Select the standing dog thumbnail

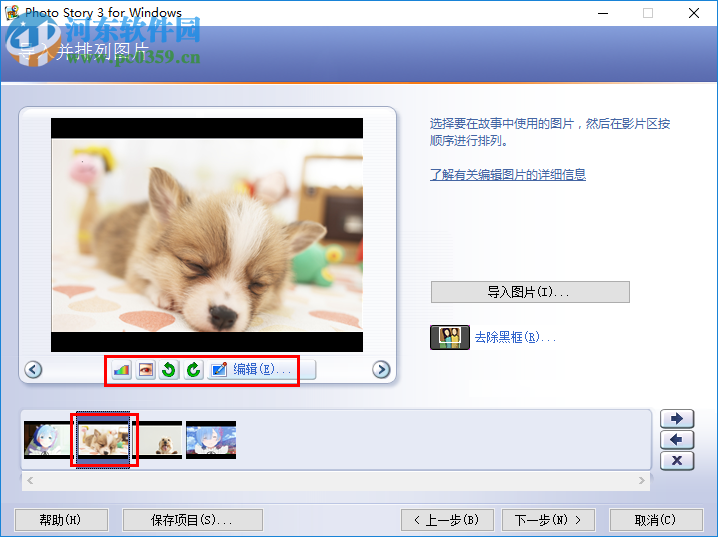tap(160, 440)
